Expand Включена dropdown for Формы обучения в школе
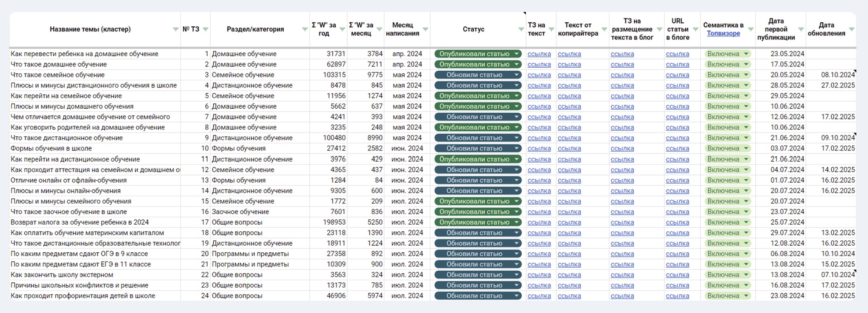 [x=746, y=149]
